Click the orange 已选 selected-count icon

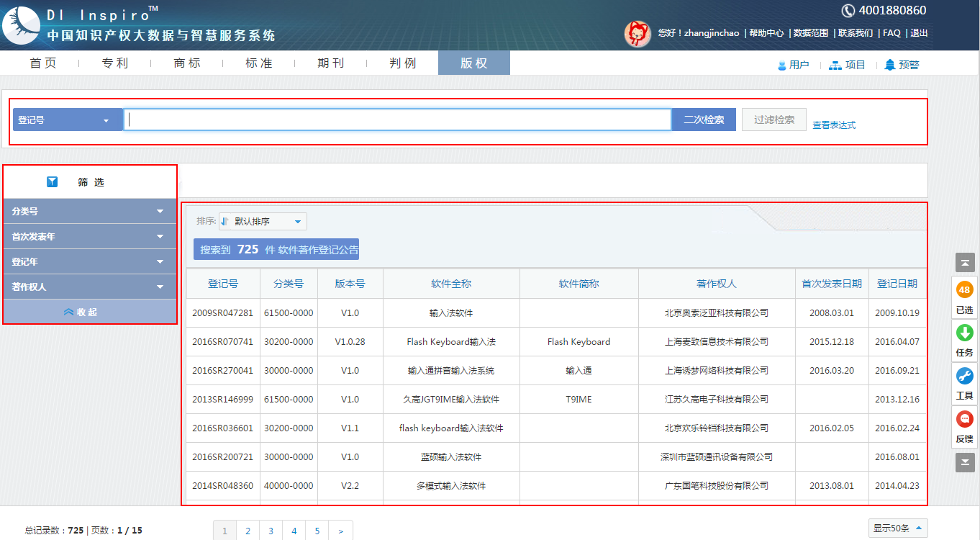point(965,291)
